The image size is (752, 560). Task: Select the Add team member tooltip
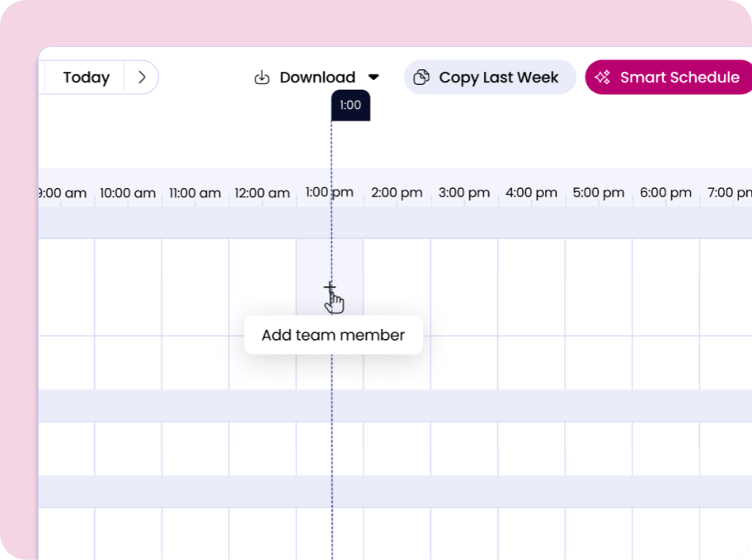(x=333, y=336)
